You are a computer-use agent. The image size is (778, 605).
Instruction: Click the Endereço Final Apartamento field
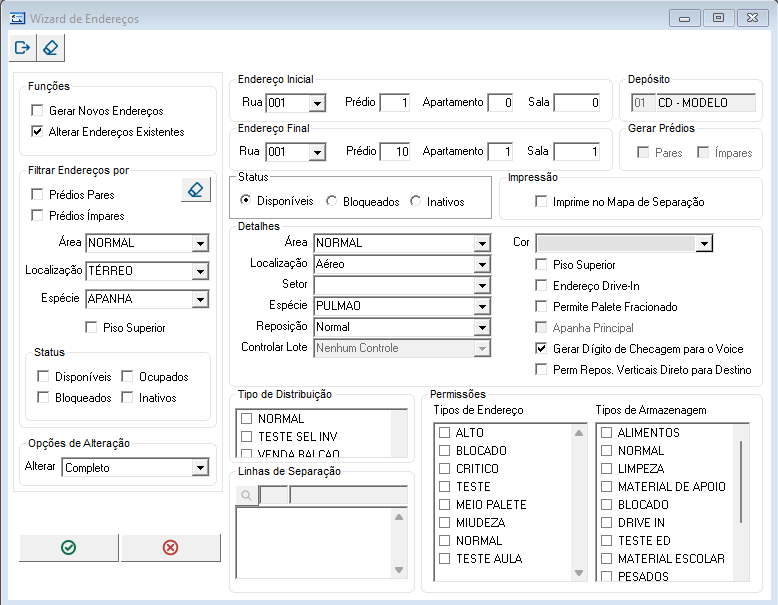[500, 151]
